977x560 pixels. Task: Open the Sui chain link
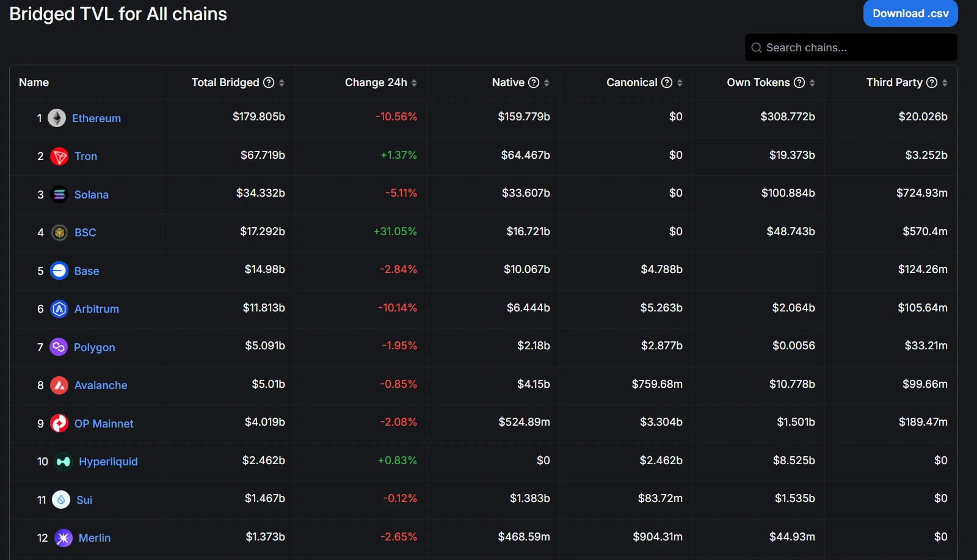pyautogui.click(x=84, y=500)
